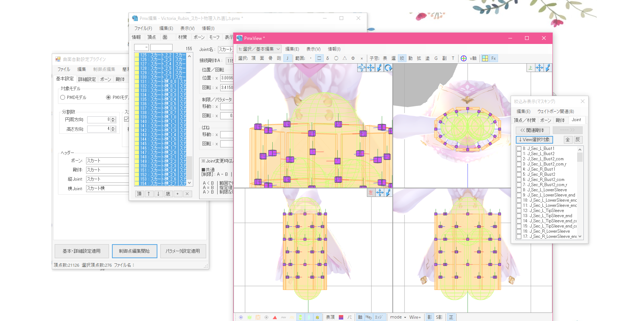This screenshot has width=644, height=321.
Task: Open 編集(E) menu in PmxView
Action: (292, 49)
